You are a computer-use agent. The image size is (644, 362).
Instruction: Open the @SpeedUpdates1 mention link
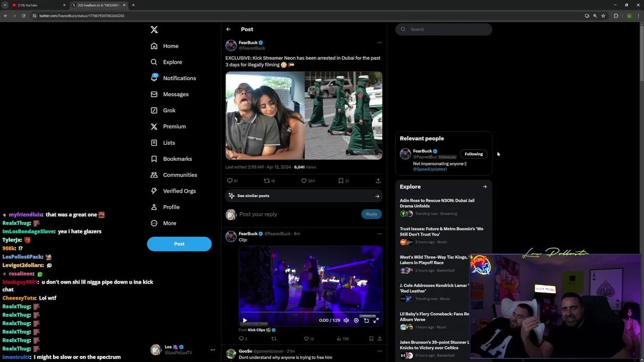pyautogui.click(x=430, y=169)
